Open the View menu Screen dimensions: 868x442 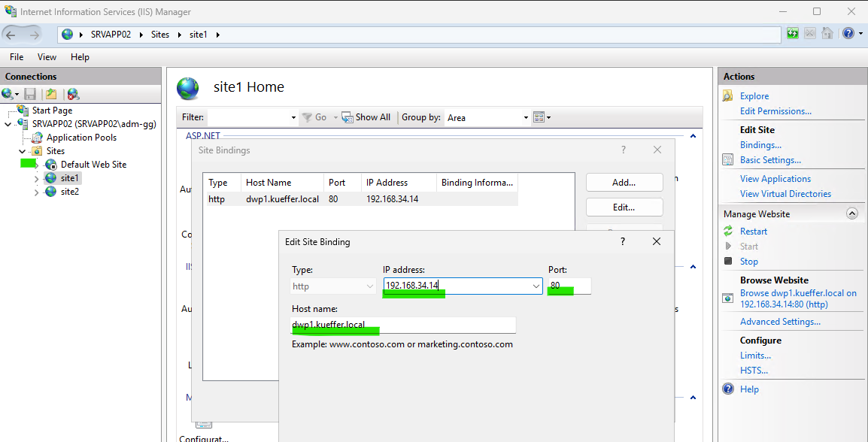click(47, 57)
